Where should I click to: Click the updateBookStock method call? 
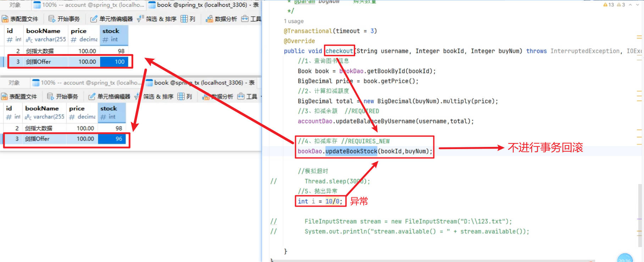point(351,151)
